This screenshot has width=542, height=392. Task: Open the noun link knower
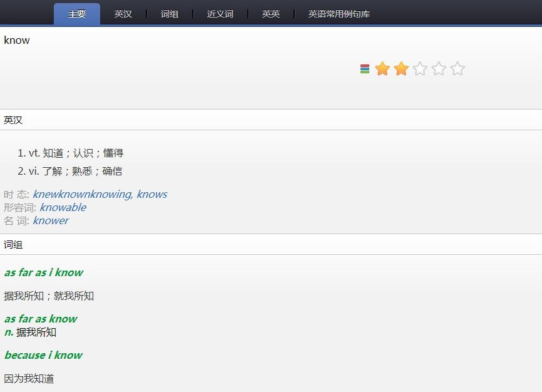(x=51, y=220)
